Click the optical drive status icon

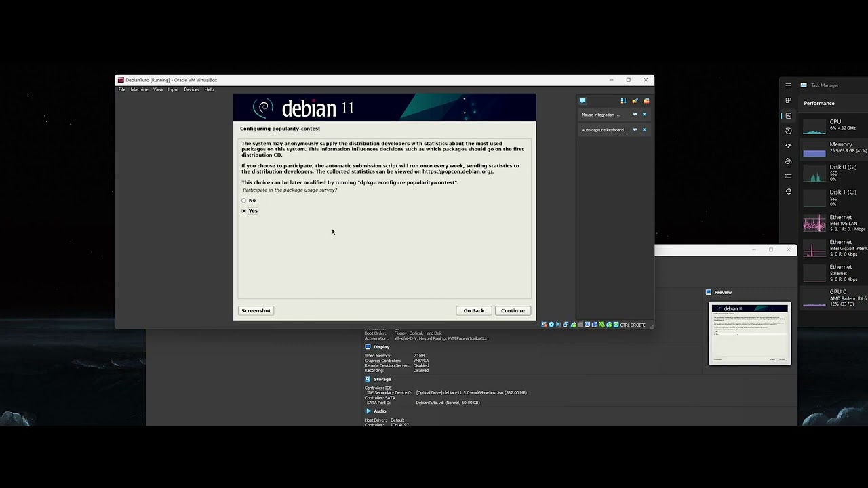(x=551, y=325)
